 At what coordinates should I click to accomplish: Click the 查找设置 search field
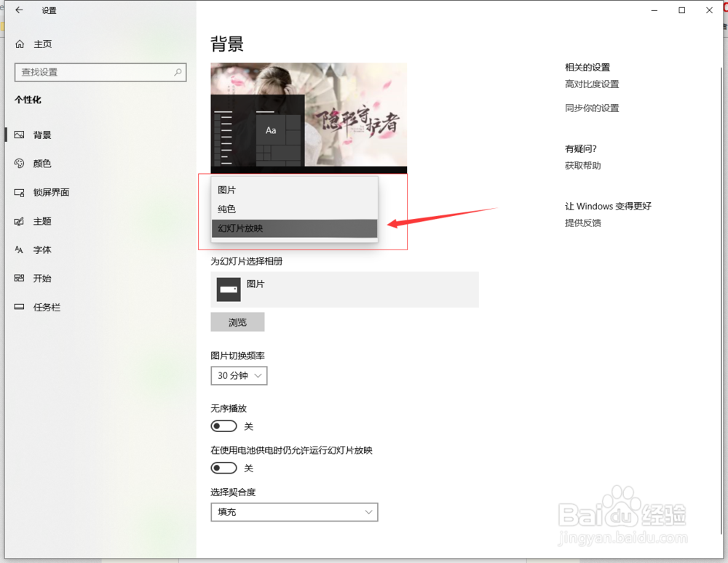(x=100, y=72)
